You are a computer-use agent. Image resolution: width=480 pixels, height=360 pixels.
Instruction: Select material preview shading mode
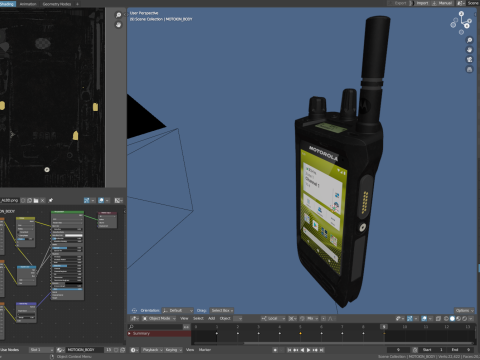pyautogui.click(x=459, y=318)
